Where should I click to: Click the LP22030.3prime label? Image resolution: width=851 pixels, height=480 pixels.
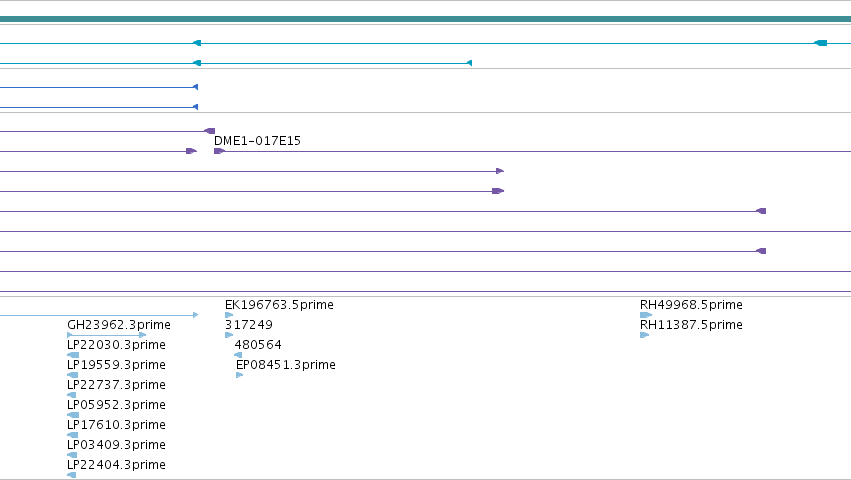[116, 345]
